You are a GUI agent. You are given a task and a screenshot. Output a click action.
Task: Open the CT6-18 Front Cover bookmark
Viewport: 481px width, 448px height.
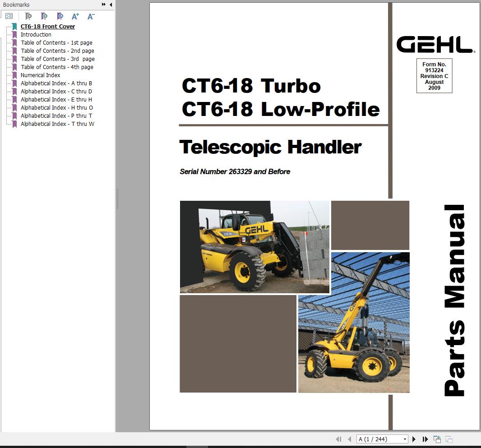48,26
